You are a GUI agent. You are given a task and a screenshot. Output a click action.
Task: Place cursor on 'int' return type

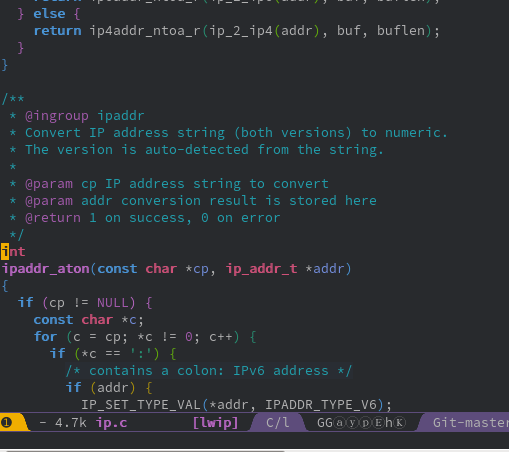(x=13, y=252)
